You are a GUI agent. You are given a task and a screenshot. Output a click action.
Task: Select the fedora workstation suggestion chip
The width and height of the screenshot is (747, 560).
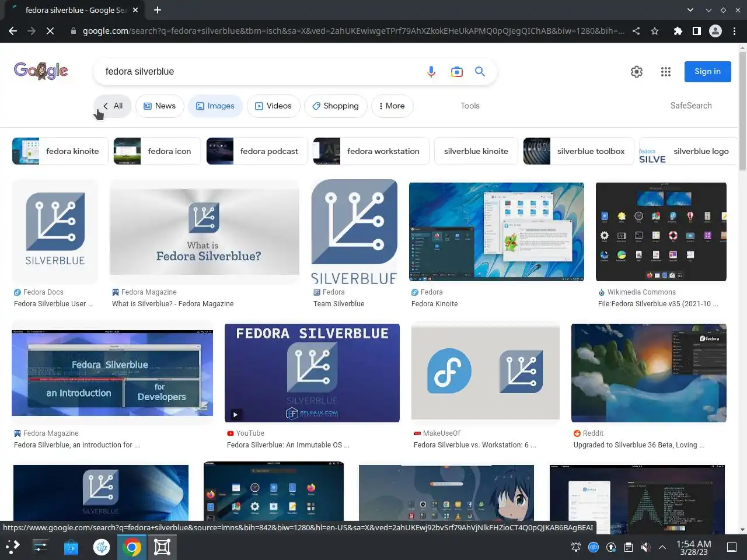point(371,151)
